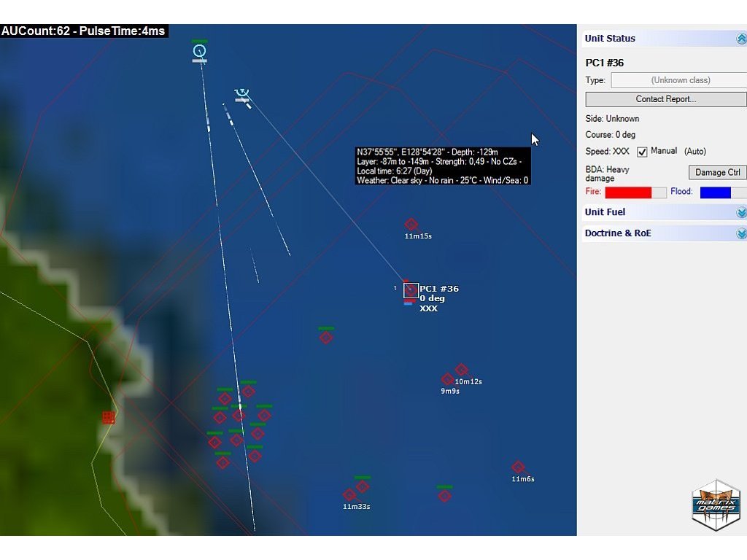
Task: Collapse the Unit Status panel
Action: click(x=741, y=39)
